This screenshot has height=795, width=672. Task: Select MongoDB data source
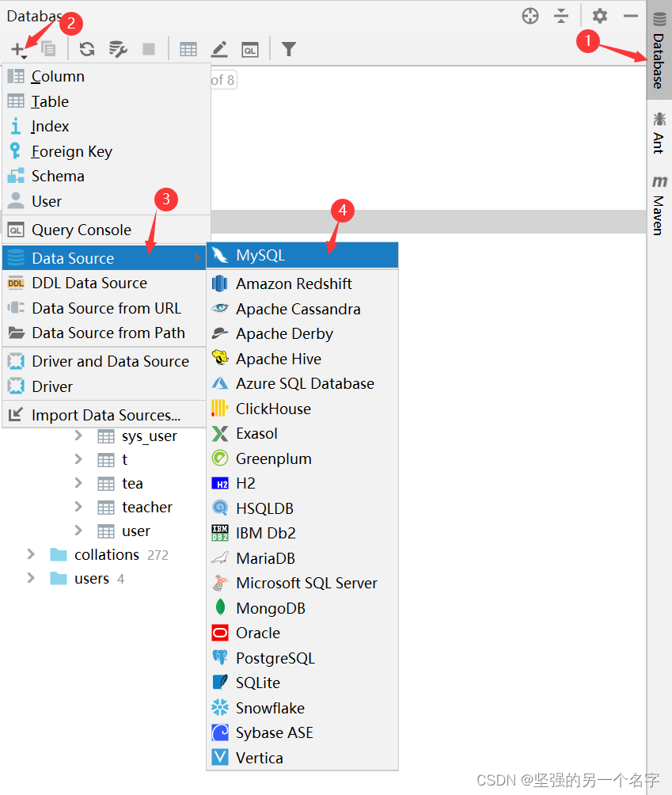coord(302,608)
